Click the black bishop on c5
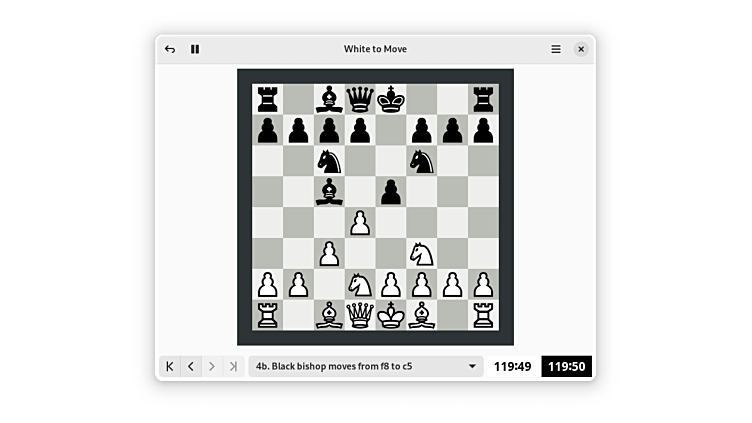This screenshot has height=423, width=752. click(x=329, y=191)
